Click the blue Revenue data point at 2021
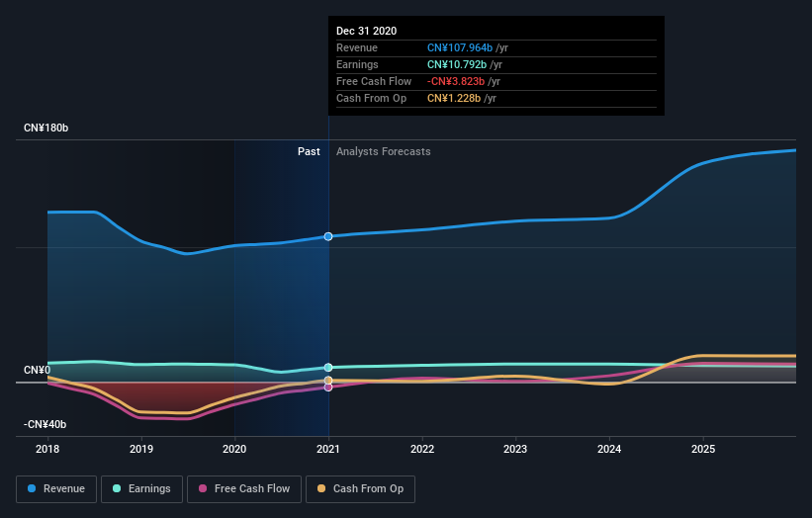The height and width of the screenshot is (518, 812). tap(328, 236)
